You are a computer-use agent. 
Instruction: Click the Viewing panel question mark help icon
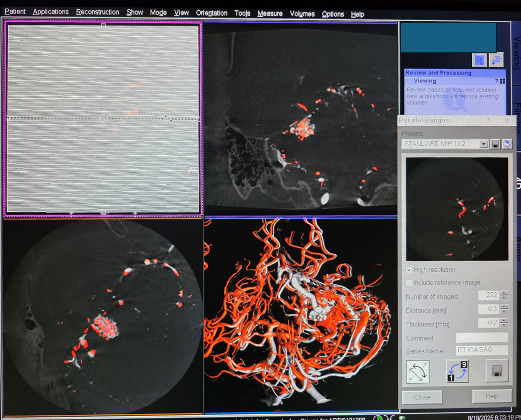click(497, 81)
